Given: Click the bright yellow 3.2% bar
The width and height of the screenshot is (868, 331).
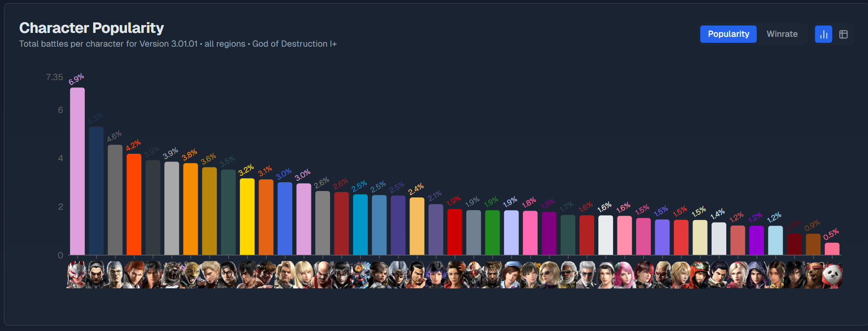Looking at the screenshot, I should click(x=247, y=217).
